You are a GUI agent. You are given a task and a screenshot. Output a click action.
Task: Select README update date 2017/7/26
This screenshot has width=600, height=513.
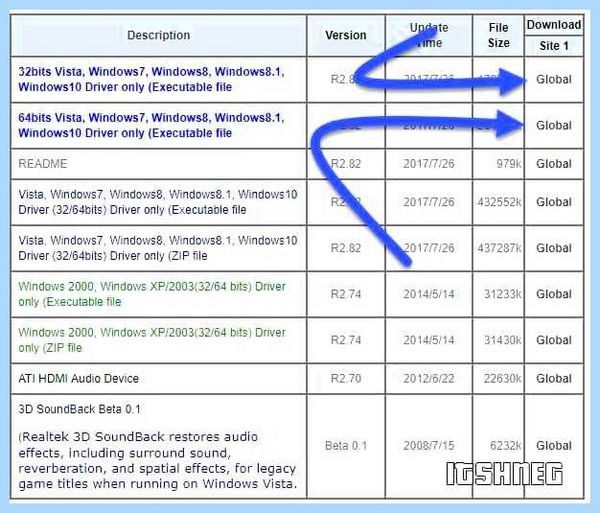[x=429, y=164]
